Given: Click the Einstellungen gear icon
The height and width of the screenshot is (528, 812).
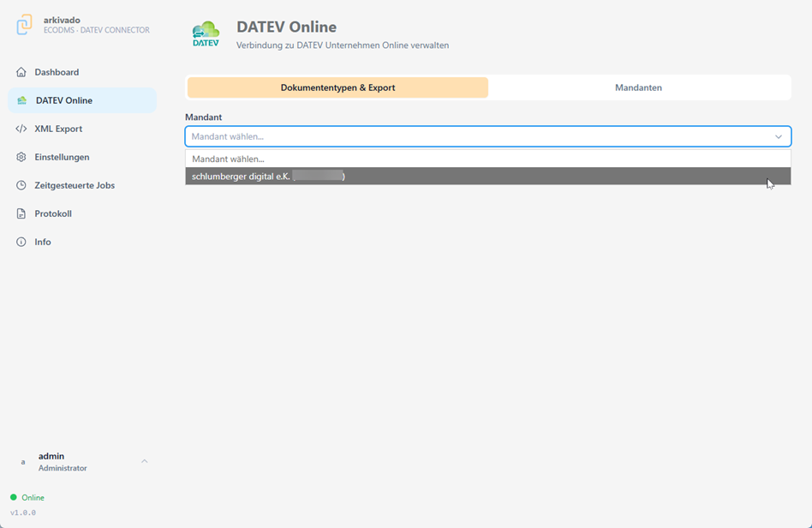Looking at the screenshot, I should (x=21, y=157).
